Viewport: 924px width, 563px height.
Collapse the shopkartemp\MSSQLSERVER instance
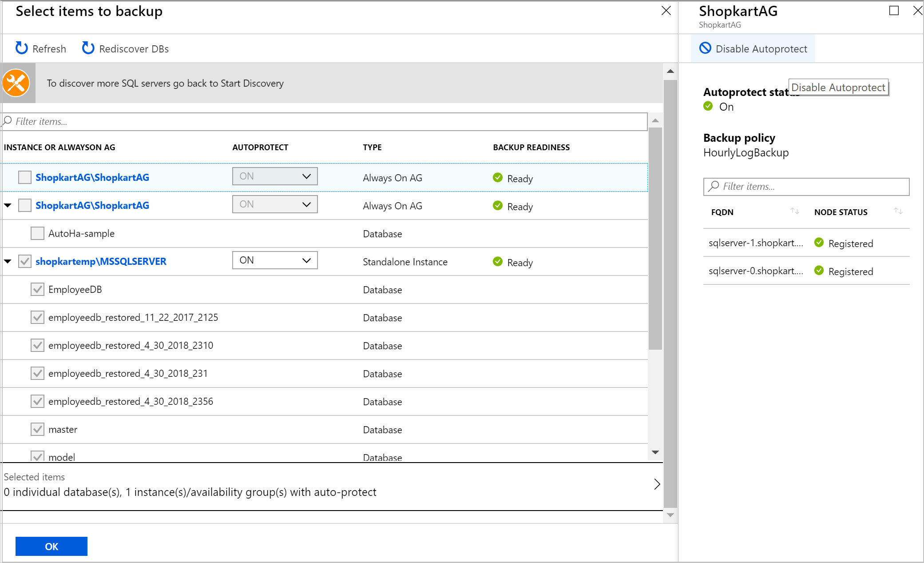tap(8, 261)
